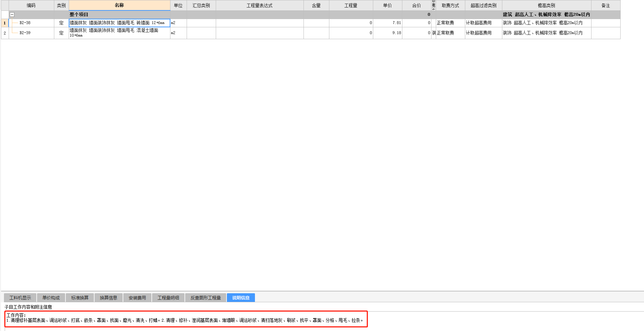Select the 说明信息 tab
Screen dimensions: 644x331
241,298
